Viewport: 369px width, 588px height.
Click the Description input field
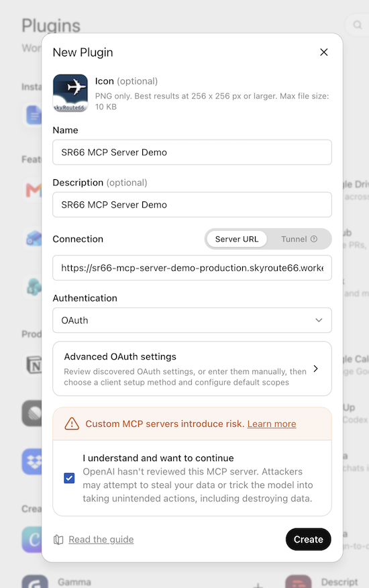[x=192, y=205]
